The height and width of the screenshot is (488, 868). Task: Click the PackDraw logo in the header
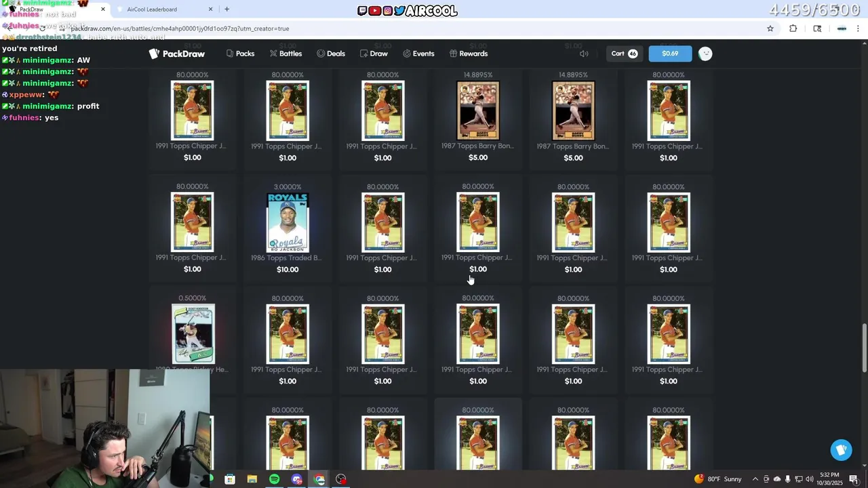177,54
